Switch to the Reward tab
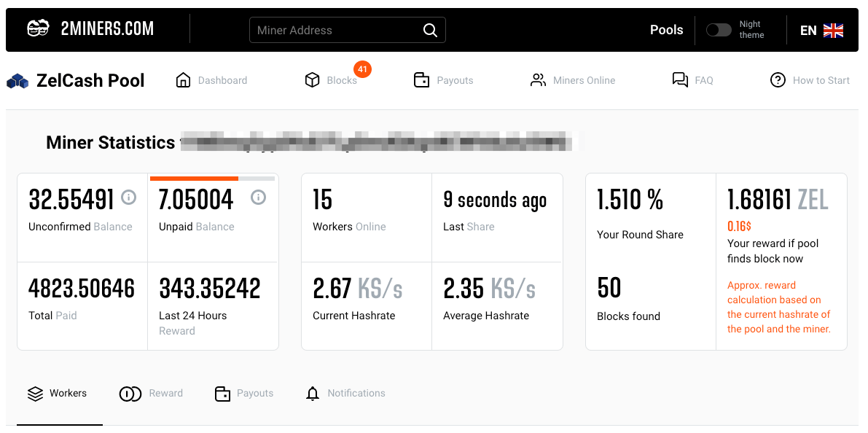The width and height of the screenshot is (868, 433). (152, 394)
